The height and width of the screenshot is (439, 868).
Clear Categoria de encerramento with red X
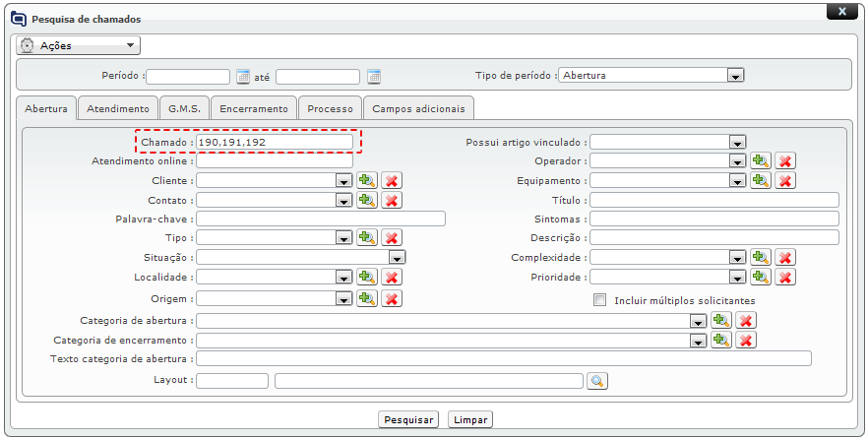point(746,340)
